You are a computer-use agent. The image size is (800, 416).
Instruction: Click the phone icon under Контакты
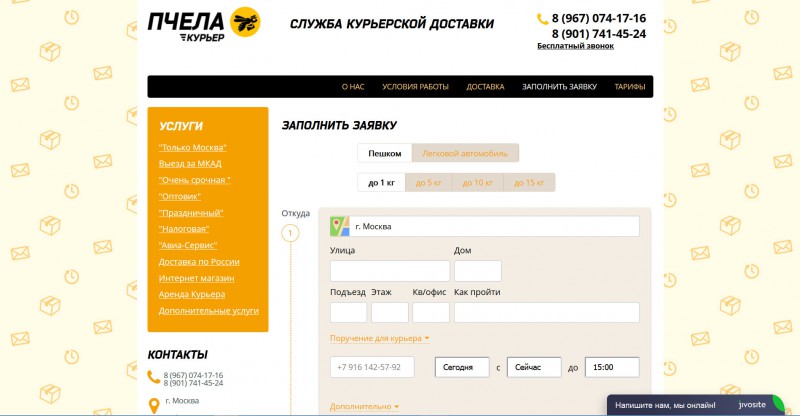point(154,377)
